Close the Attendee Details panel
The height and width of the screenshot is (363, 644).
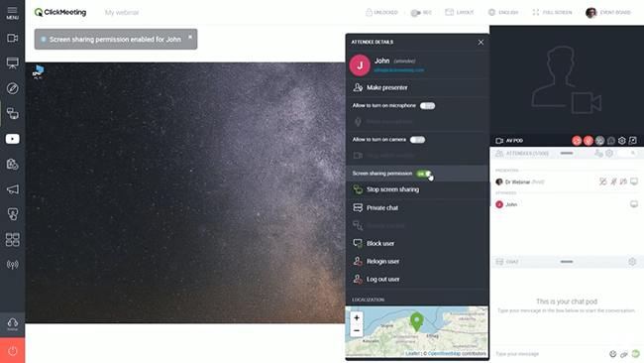tap(481, 42)
